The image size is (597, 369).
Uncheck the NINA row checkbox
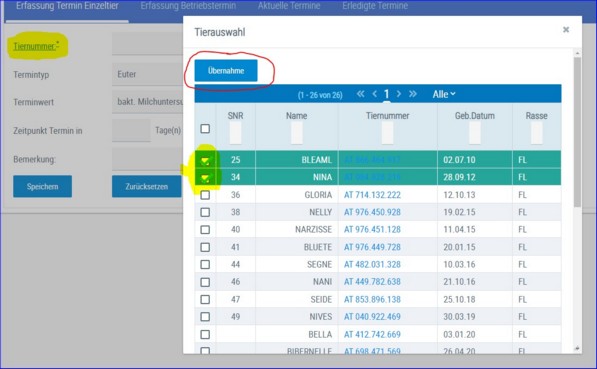click(x=205, y=177)
